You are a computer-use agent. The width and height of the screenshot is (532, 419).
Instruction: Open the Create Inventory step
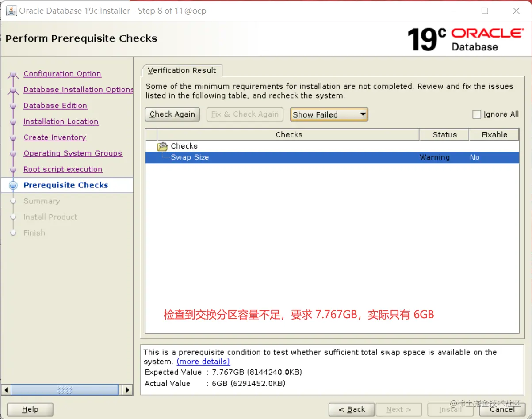[x=55, y=137]
